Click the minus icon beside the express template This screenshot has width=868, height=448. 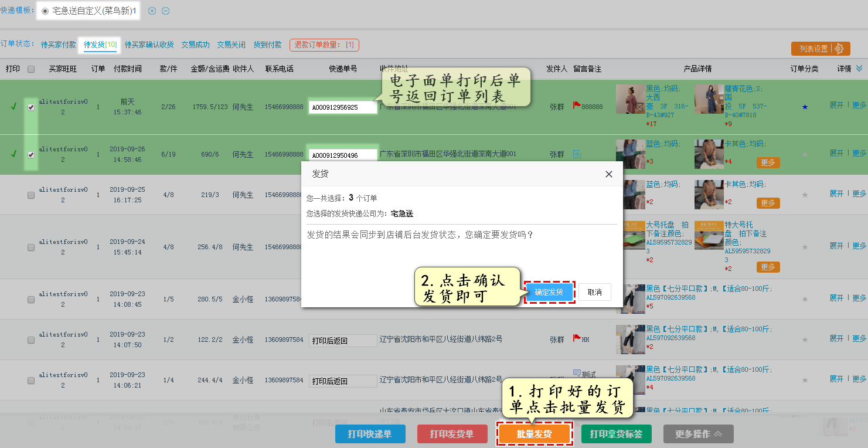tap(165, 11)
